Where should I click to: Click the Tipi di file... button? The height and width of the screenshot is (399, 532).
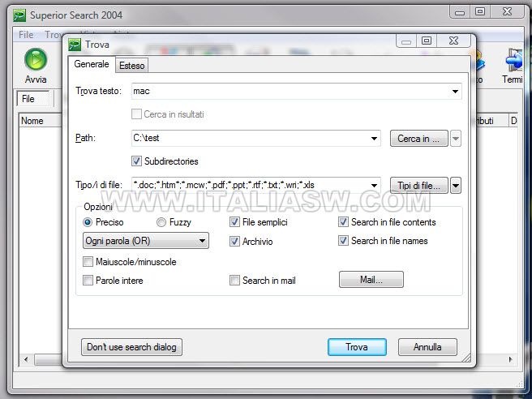(418, 186)
